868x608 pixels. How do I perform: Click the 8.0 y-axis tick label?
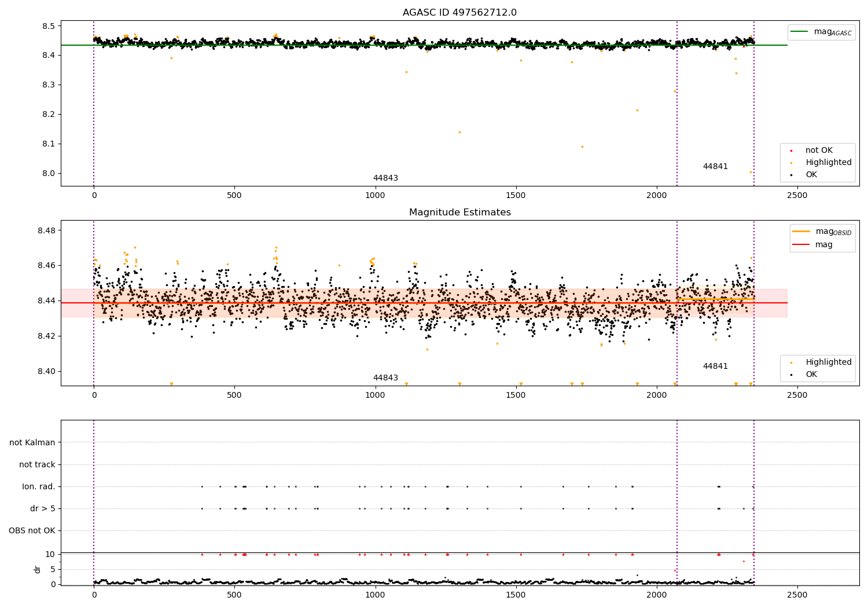click(x=49, y=174)
